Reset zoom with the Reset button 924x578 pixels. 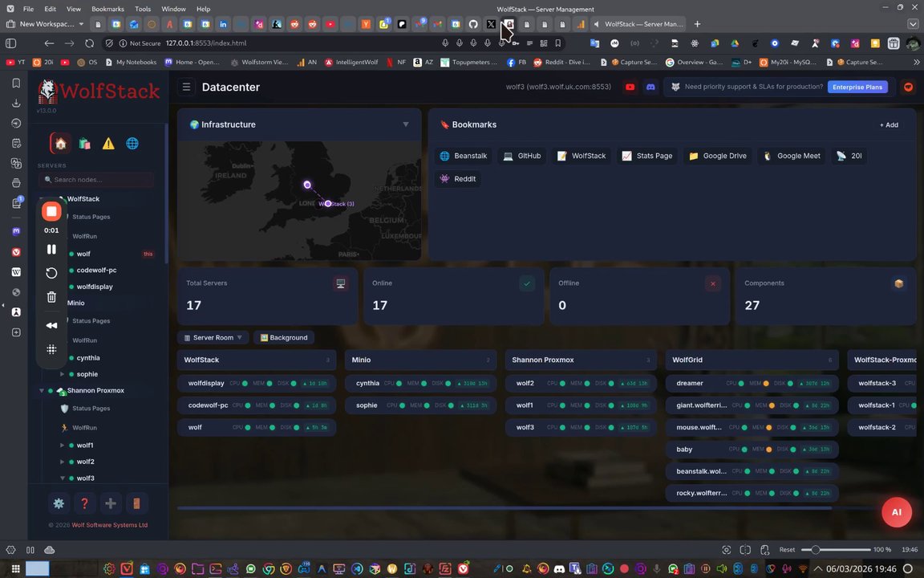787,550
